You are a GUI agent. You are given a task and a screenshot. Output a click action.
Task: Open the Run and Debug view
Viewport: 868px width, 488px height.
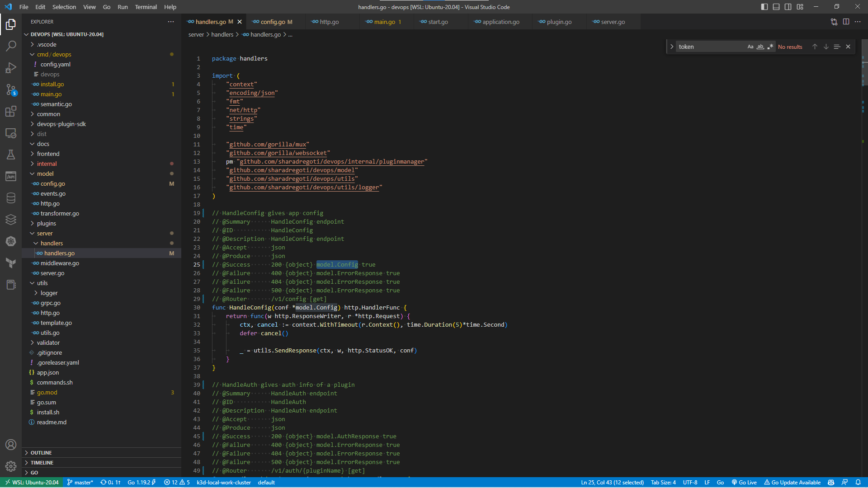pyautogui.click(x=11, y=67)
